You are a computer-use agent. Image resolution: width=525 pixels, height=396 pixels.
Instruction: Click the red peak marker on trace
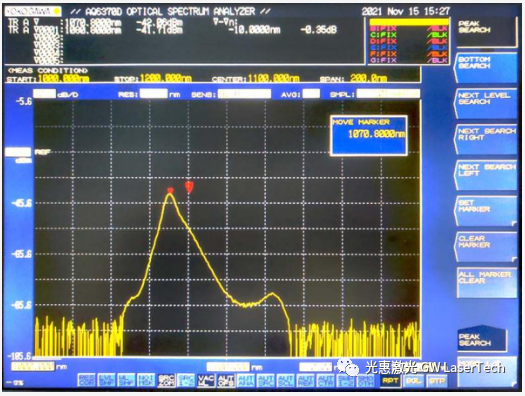click(x=170, y=190)
